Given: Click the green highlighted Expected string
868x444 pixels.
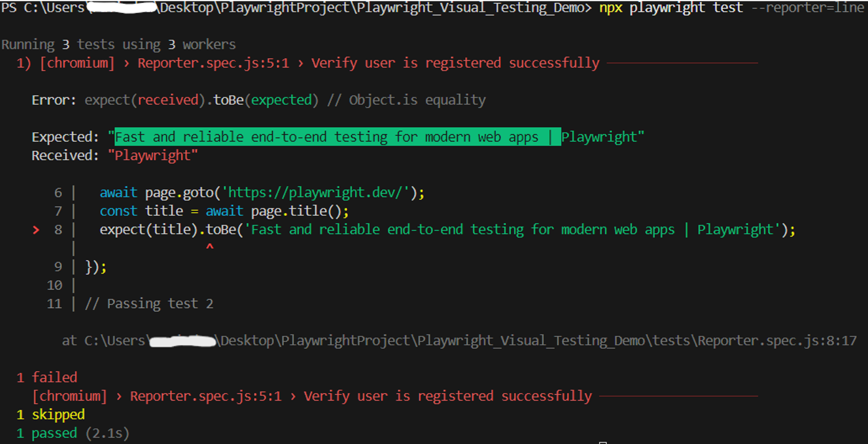Looking at the screenshot, I should [x=338, y=136].
